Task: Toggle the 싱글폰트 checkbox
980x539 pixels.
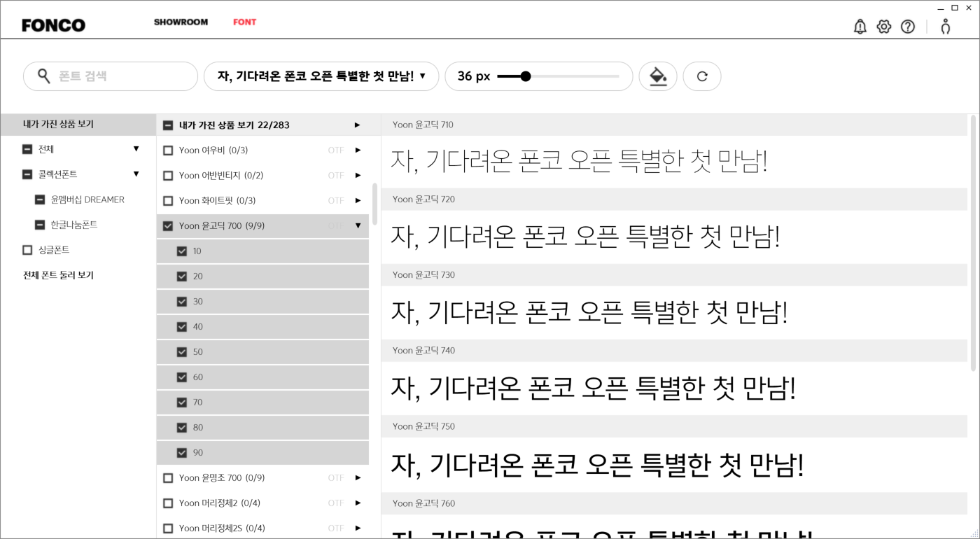Action: 27,250
